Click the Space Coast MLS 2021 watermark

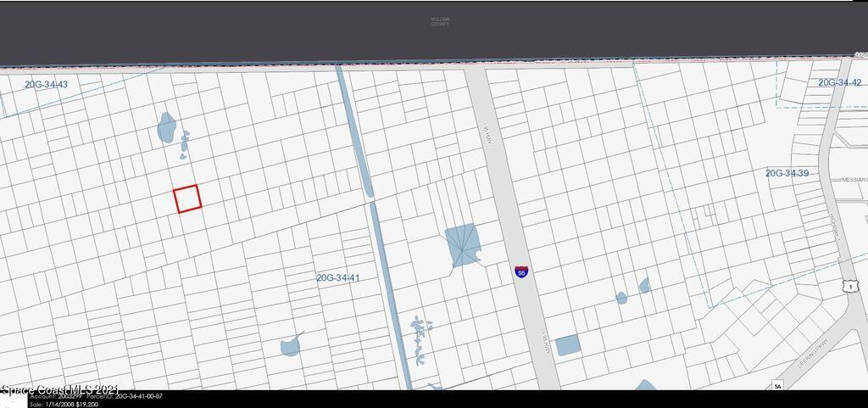click(x=59, y=390)
